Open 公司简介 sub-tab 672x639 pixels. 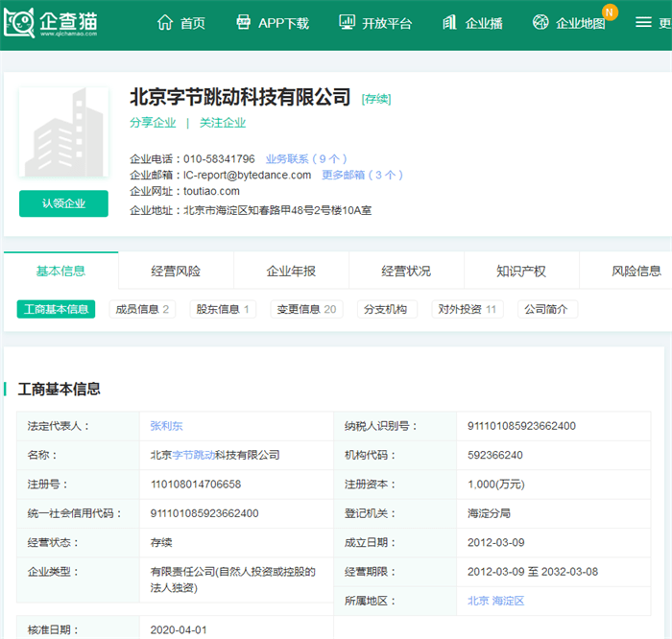click(546, 309)
